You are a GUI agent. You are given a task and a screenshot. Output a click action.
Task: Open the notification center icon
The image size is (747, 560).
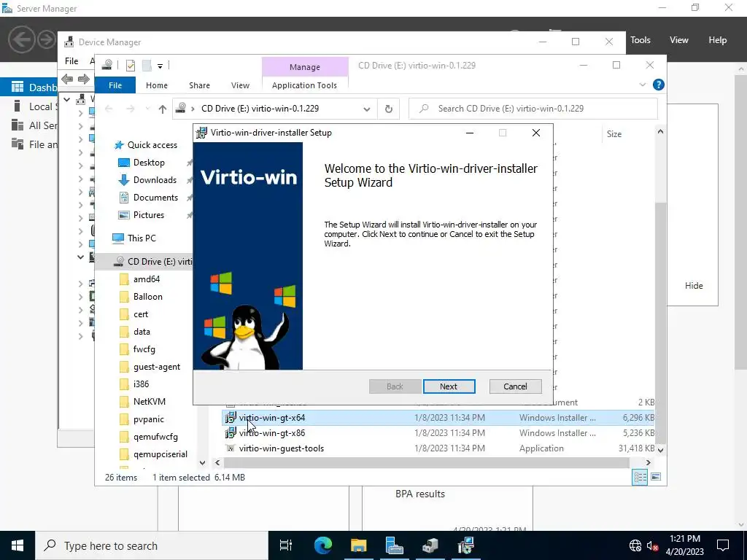click(x=723, y=545)
